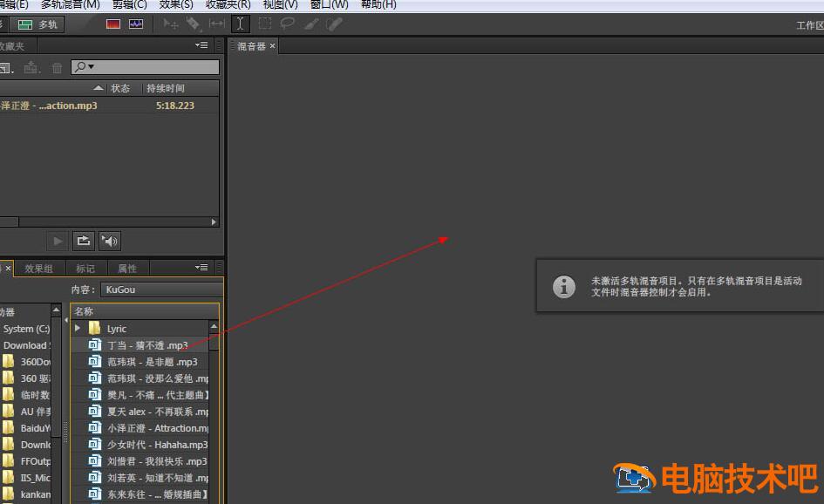This screenshot has height=504, width=824.
Task: Show the spectral pitch display
Action: pyautogui.click(x=136, y=24)
